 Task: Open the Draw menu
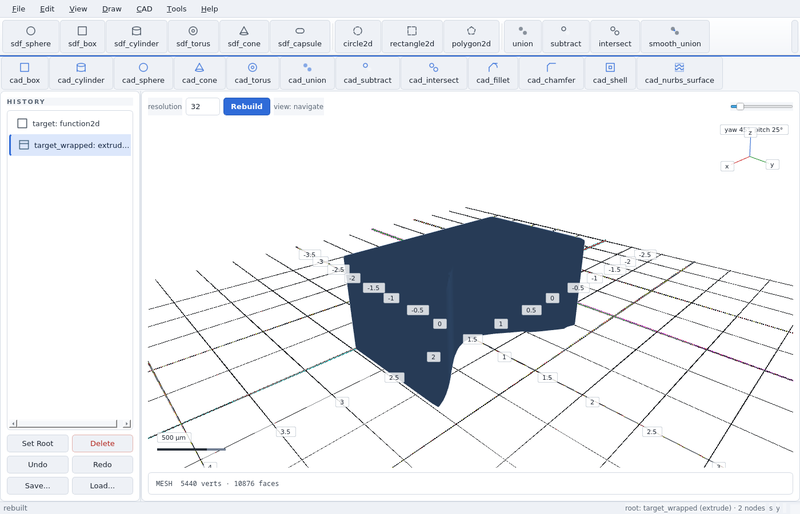click(112, 9)
